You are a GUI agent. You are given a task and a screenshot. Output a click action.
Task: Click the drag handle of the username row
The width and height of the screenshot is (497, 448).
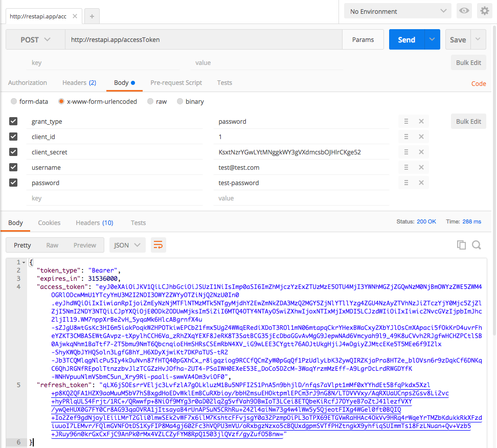(x=406, y=168)
